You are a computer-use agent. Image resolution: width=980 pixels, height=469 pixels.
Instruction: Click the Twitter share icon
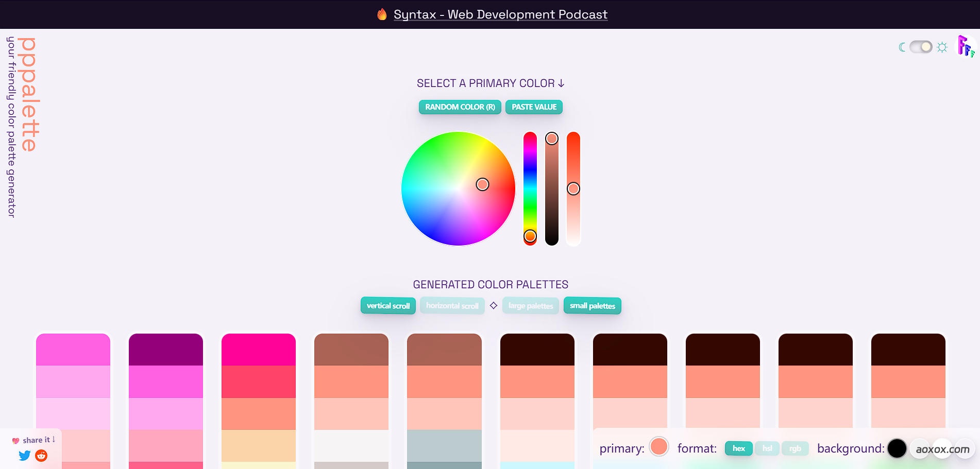(x=24, y=456)
